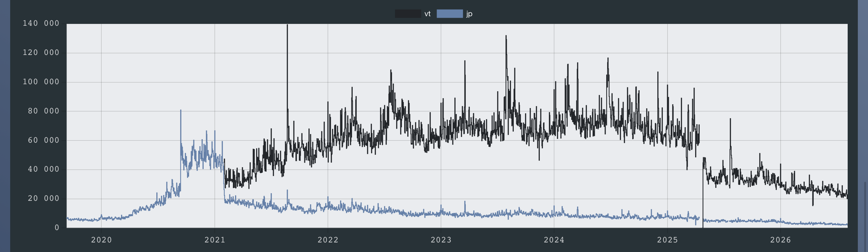Click the '120 000' y-axis label
This screenshot has width=868, height=252.
click(x=41, y=52)
